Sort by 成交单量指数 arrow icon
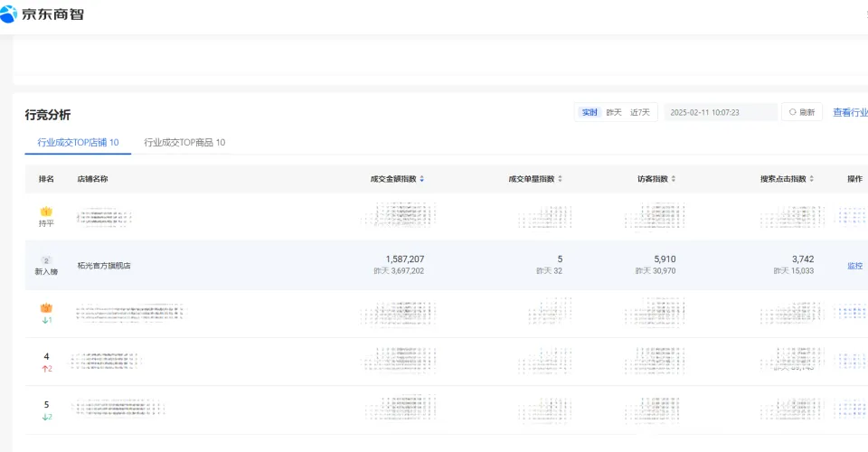This screenshot has height=452, width=868. click(x=560, y=179)
